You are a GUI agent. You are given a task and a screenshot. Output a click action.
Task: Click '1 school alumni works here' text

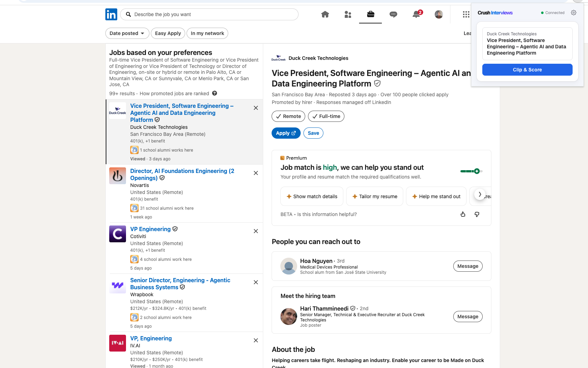pos(167,150)
